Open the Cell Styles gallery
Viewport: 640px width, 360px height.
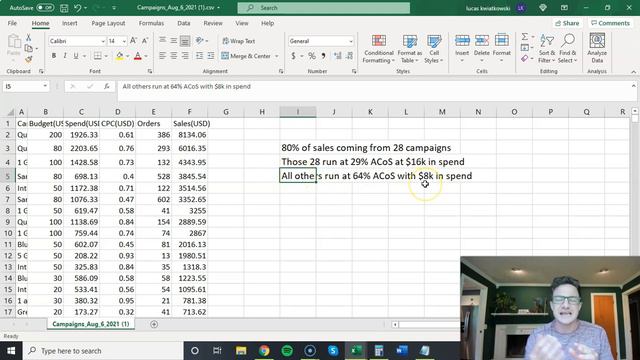coord(433,49)
